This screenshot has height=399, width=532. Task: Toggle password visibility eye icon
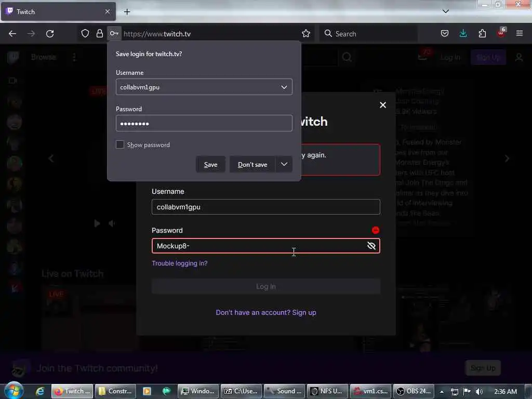coord(371,246)
